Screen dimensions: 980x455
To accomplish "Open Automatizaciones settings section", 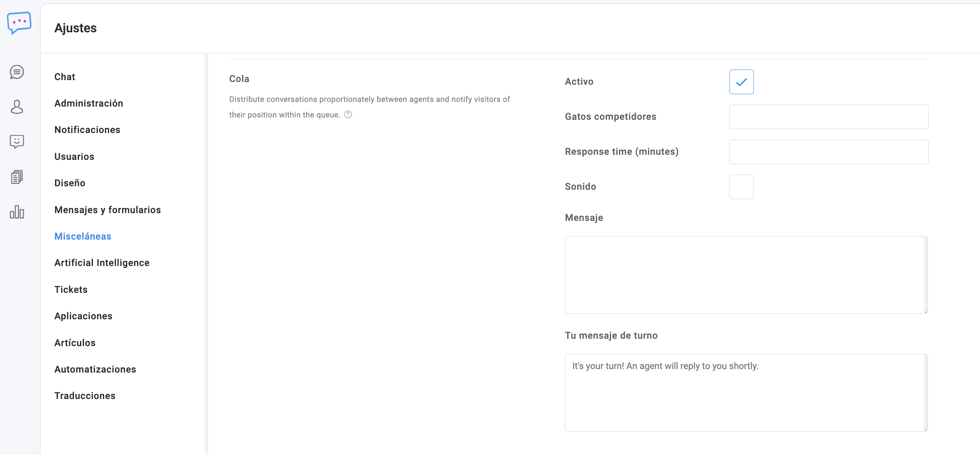I will click(x=95, y=369).
